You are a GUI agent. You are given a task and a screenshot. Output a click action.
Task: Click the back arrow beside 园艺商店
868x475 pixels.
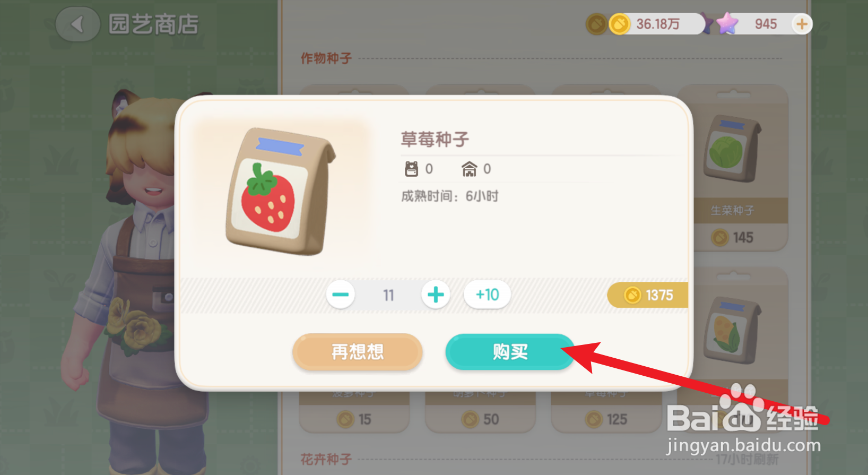(77, 24)
